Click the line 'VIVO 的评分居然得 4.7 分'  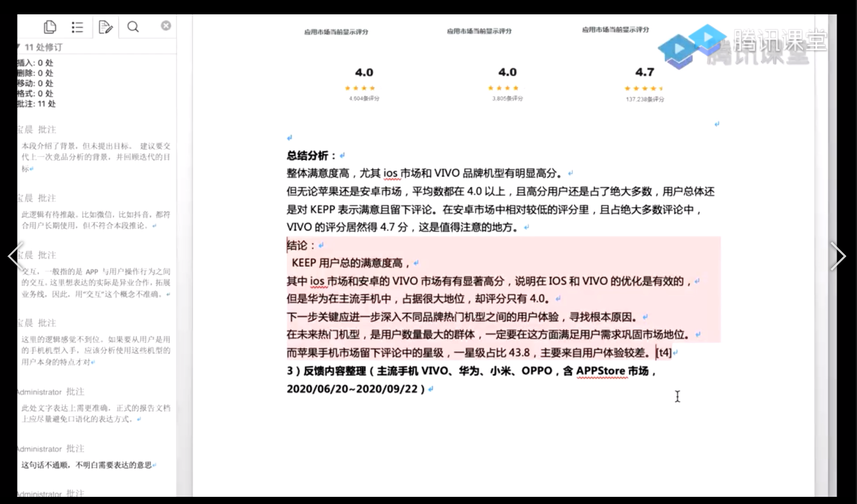click(x=403, y=227)
